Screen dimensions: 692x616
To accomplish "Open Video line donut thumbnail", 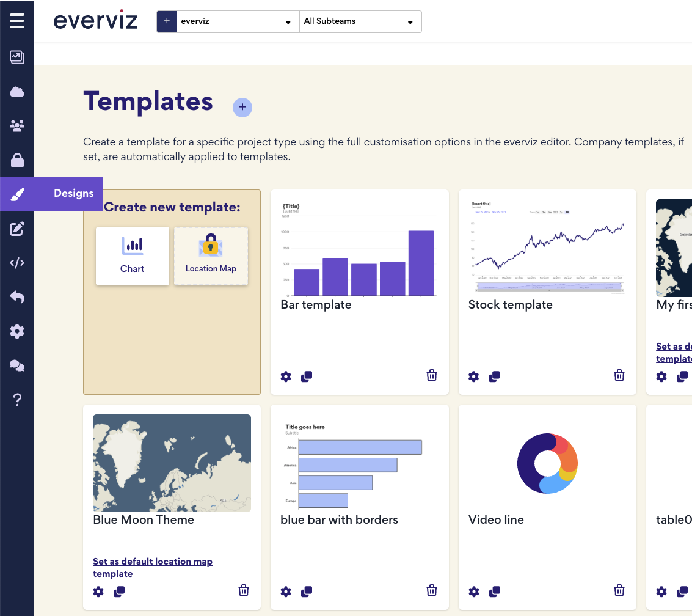I will click(547, 463).
